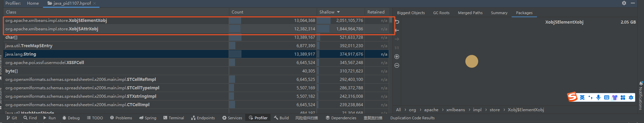Screen dimensions: 644x123
Task: Click the shallow size 521,633,728
Action: pyautogui.click(x=351, y=37)
